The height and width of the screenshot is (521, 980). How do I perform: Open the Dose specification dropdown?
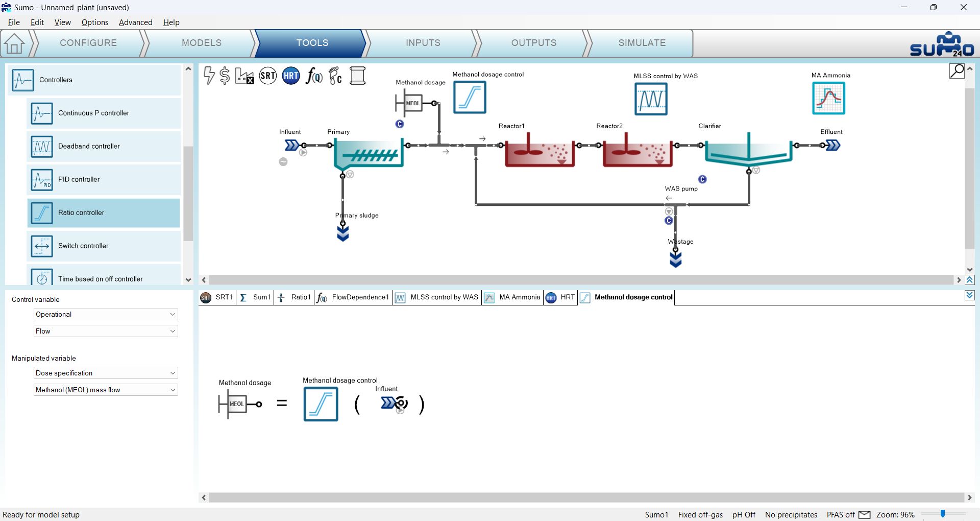coord(106,373)
